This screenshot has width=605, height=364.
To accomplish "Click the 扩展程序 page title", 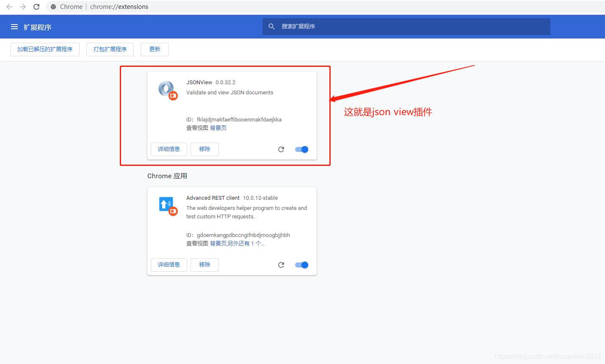I will (x=37, y=27).
